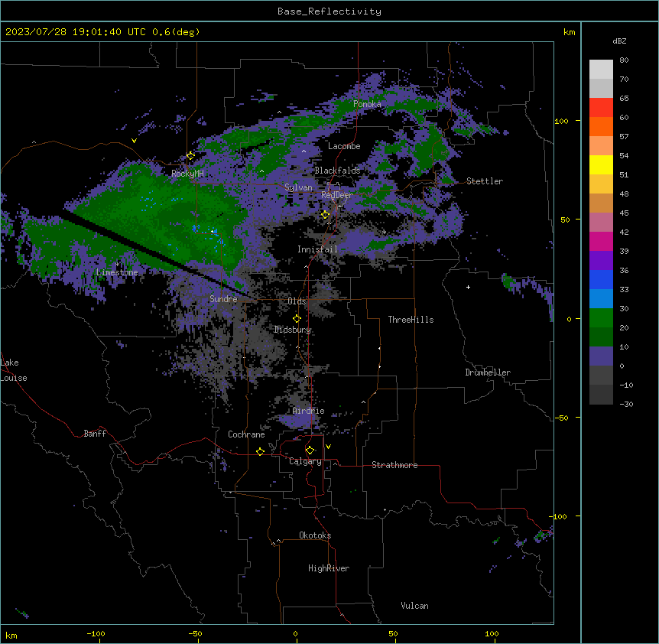The image size is (659, 644).
Task: Click the Sundre town label
Action: [x=223, y=299]
